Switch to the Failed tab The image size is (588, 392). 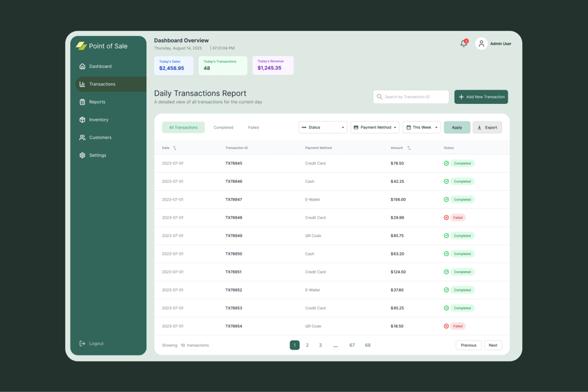point(253,127)
